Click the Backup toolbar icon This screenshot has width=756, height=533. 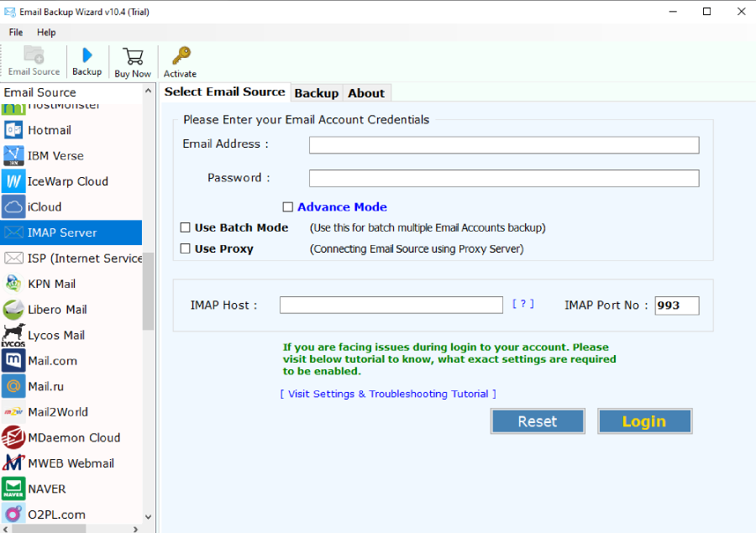pyautogui.click(x=87, y=56)
